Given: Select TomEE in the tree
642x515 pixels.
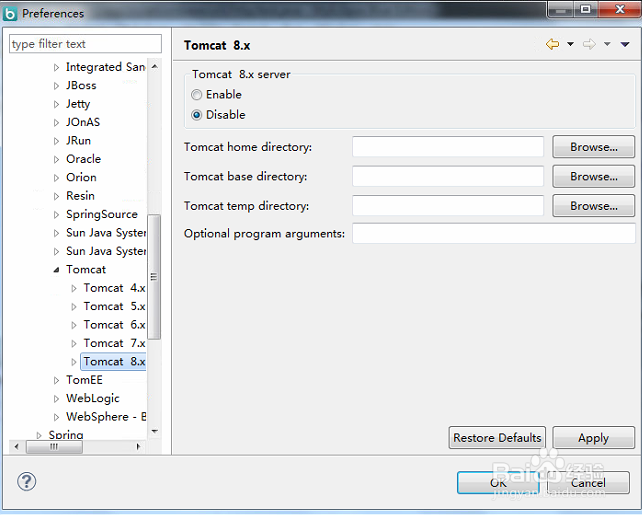Looking at the screenshot, I should tap(84, 380).
